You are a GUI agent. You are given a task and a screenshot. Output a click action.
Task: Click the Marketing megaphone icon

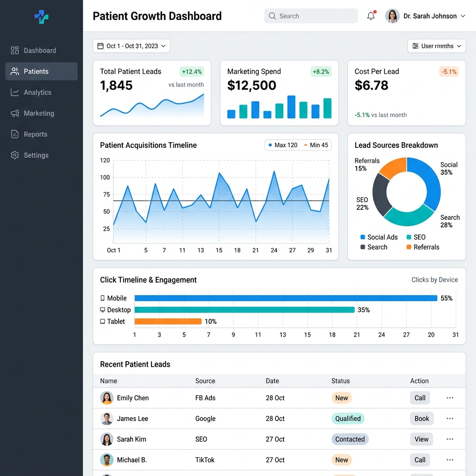14,113
